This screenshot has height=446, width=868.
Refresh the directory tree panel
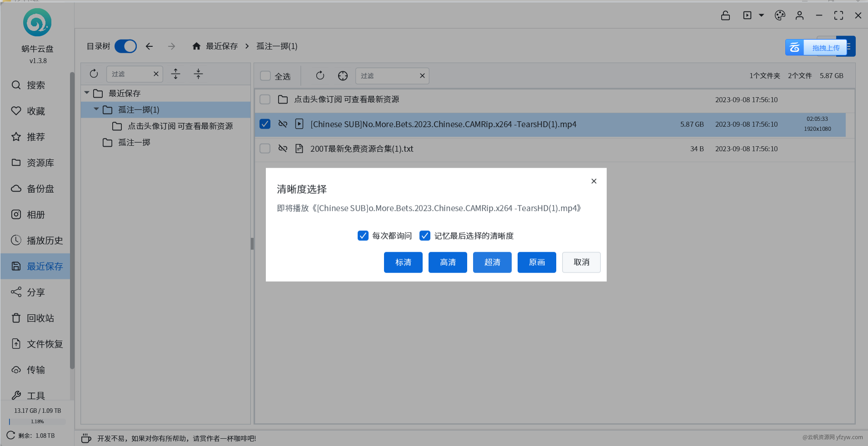(x=94, y=74)
